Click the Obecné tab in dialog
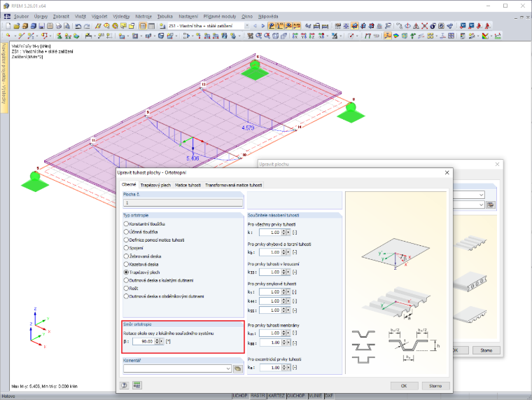The image size is (532, 400). (x=129, y=185)
